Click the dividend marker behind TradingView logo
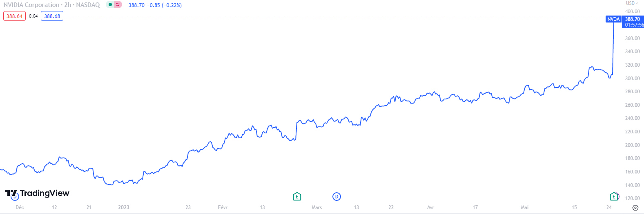The width and height of the screenshot is (644, 216). (15, 197)
